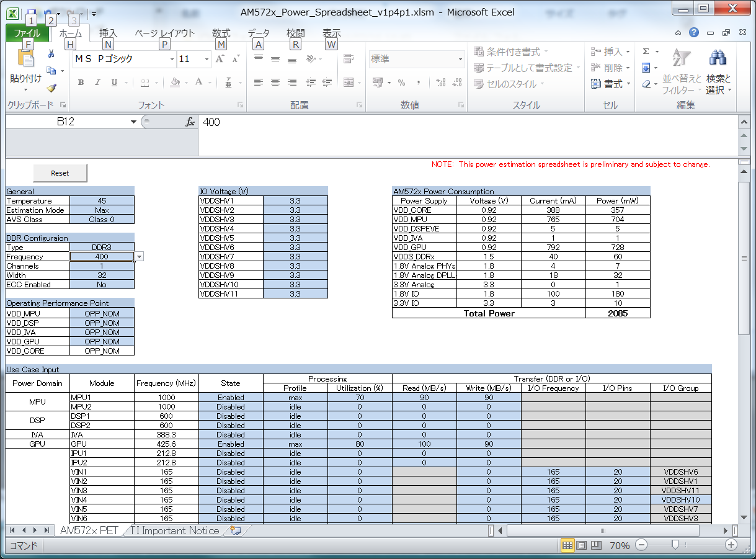Click the Copy icon in clipboard group
756x559 pixels.
(51, 71)
